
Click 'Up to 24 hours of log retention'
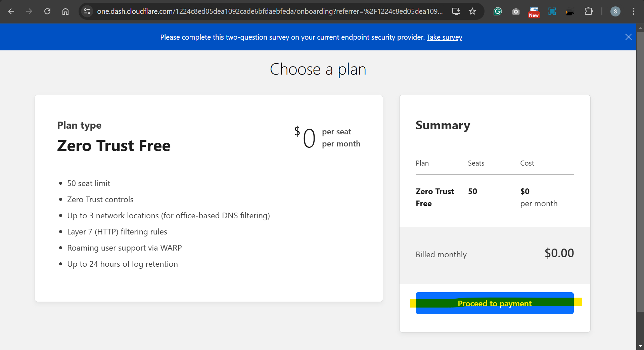tap(123, 264)
